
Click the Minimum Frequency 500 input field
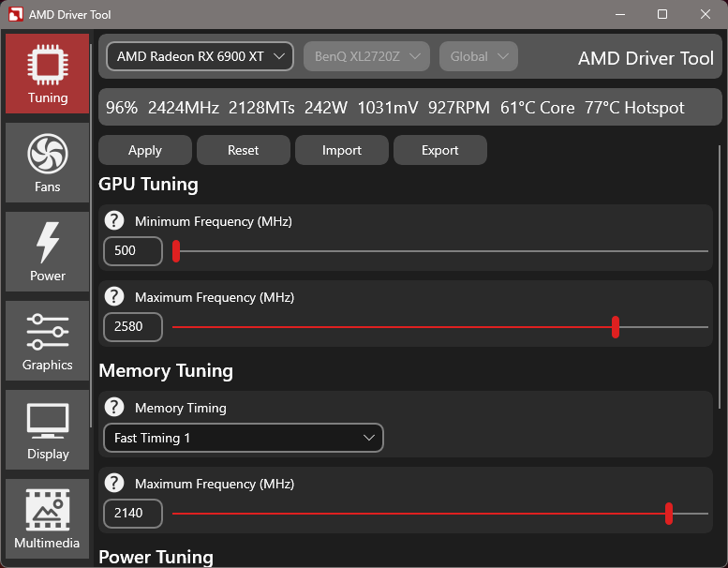132,251
